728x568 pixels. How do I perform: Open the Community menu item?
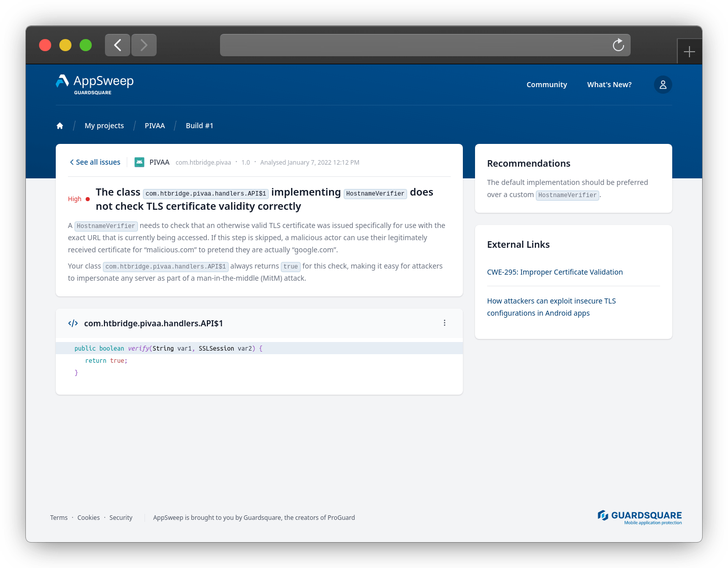tap(547, 84)
